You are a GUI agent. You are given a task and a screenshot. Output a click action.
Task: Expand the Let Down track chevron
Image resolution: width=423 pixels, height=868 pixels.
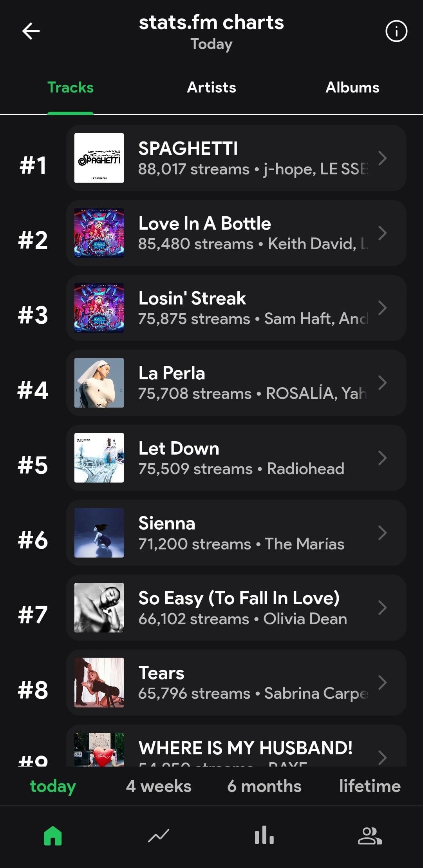click(x=382, y=458)
